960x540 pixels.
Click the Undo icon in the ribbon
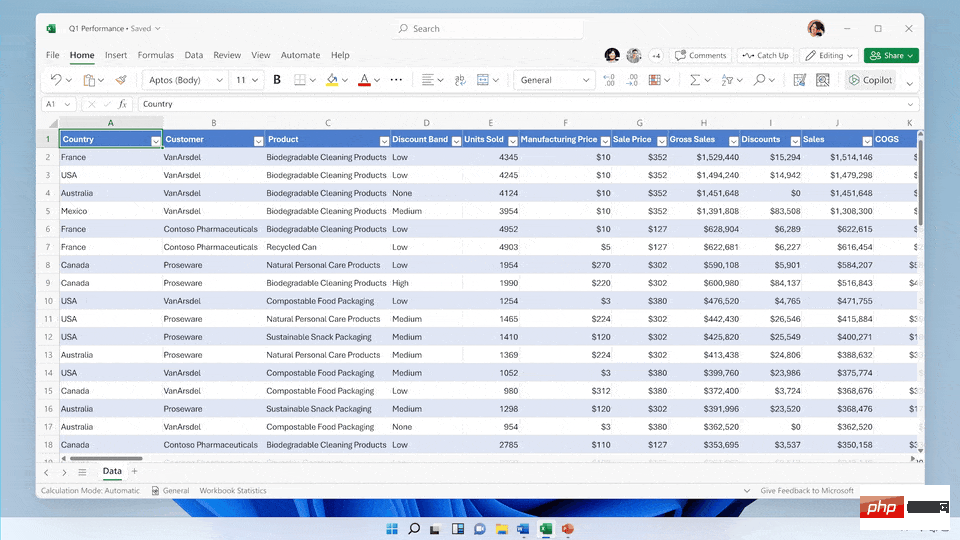(x=56, y=80)
